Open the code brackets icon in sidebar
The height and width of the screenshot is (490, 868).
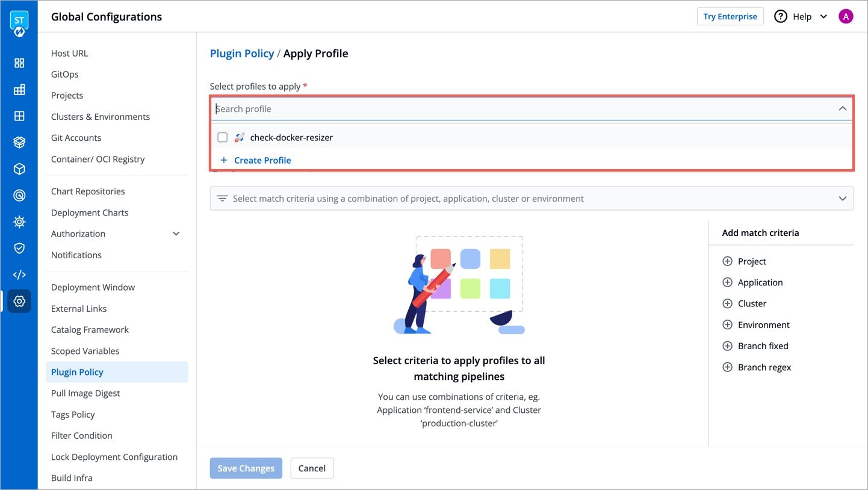19,274
